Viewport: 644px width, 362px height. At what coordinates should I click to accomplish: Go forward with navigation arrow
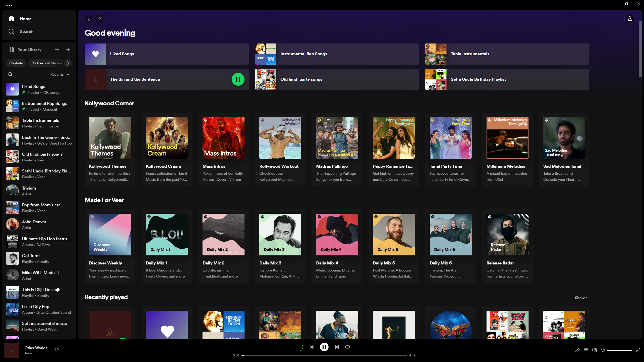coord(100,19)
